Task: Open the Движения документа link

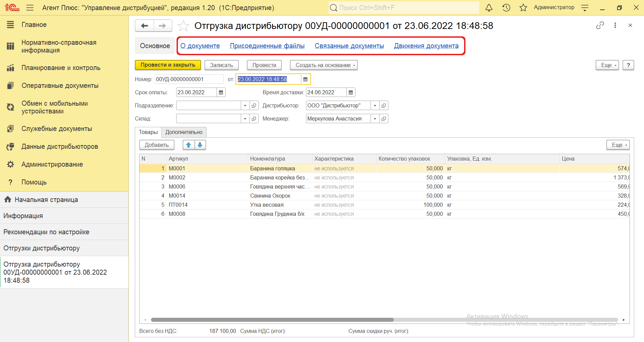Action: (x=426, y=46)
